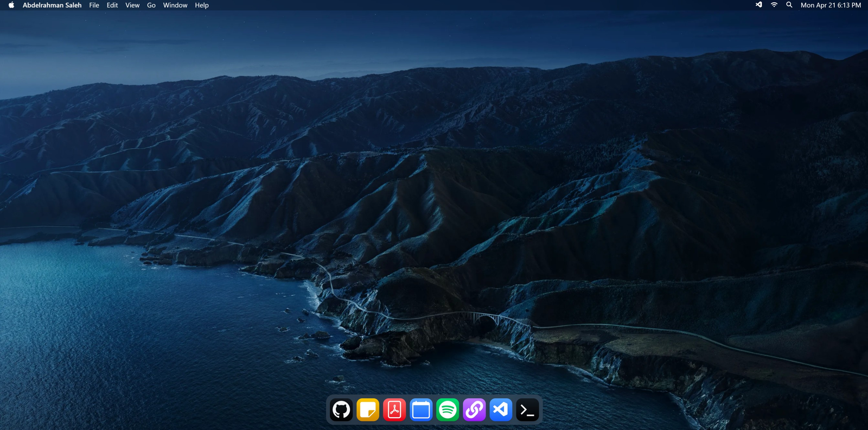Launch Spotify from the dock
The height and width of the screenshot is (430, 868).
[448, 410]
